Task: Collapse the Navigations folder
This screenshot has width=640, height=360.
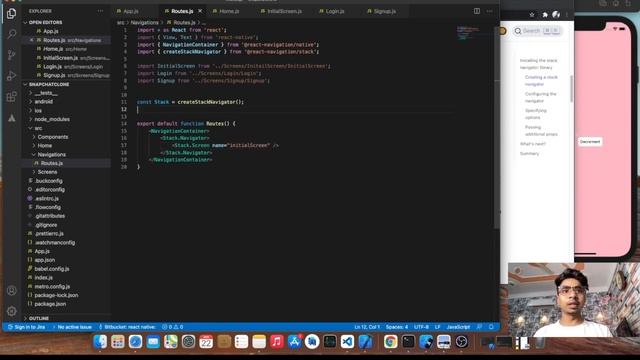Action: pos(51,155)
